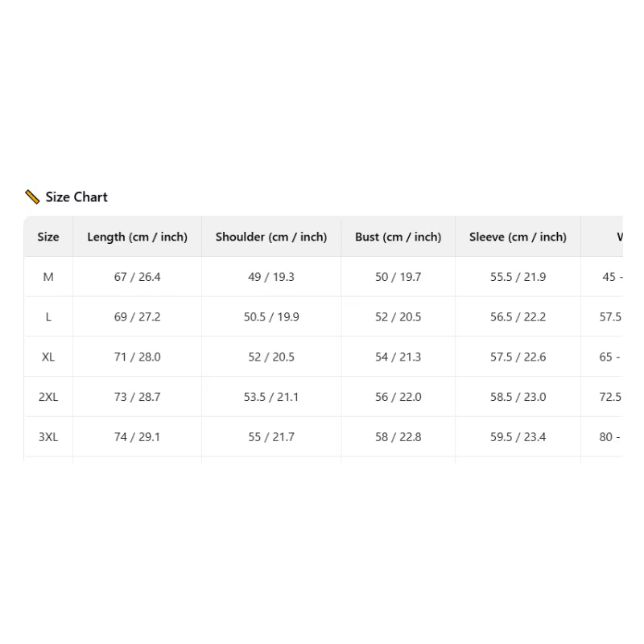
Task: Click the 55.5 / 21.9 sleeve cell
Action: 518,277
